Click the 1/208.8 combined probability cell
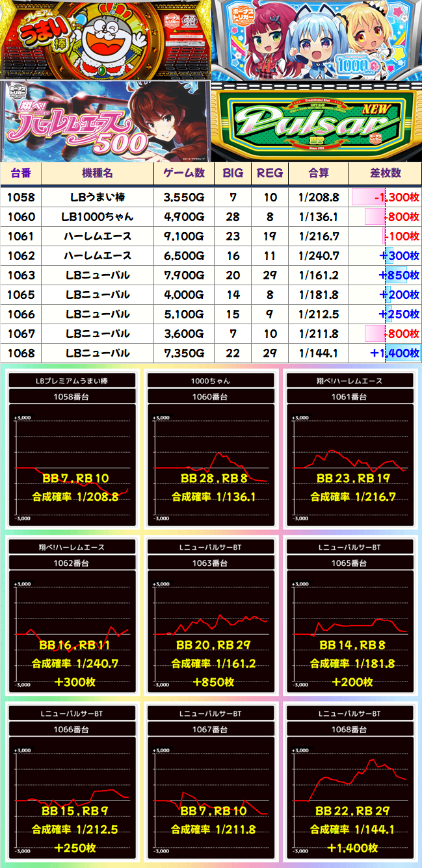This screenshot has height=868, width=422. pos(319,198)
